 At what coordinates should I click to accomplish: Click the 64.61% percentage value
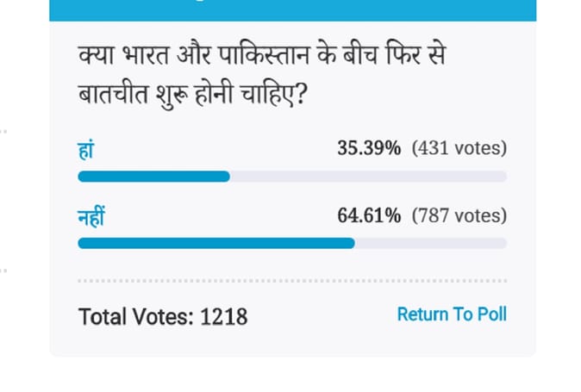[369, 215]
